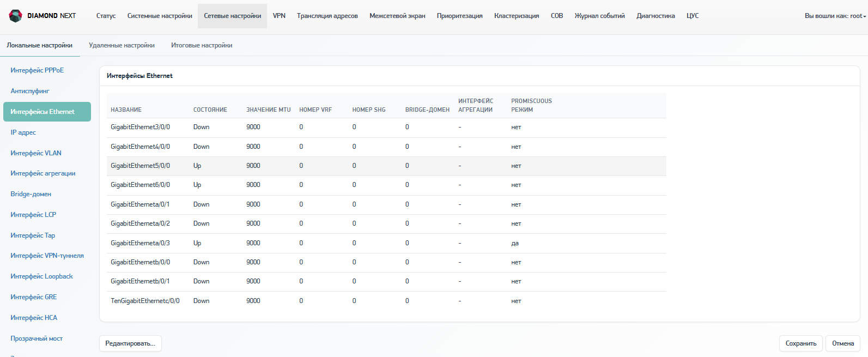This screenshot has width=868, height=357.
Task: Open Системные настройки menu
Action: click(x=160, y=16)
